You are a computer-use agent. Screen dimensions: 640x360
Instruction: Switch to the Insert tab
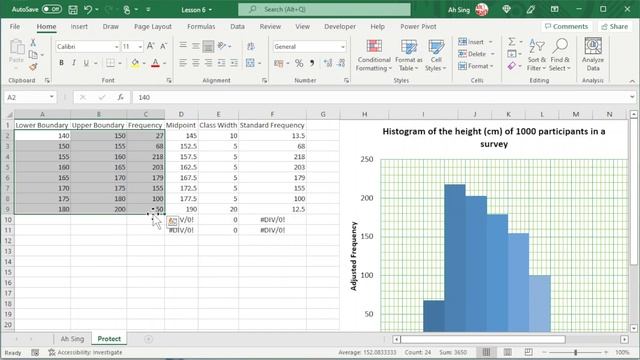tap(79, 27)
